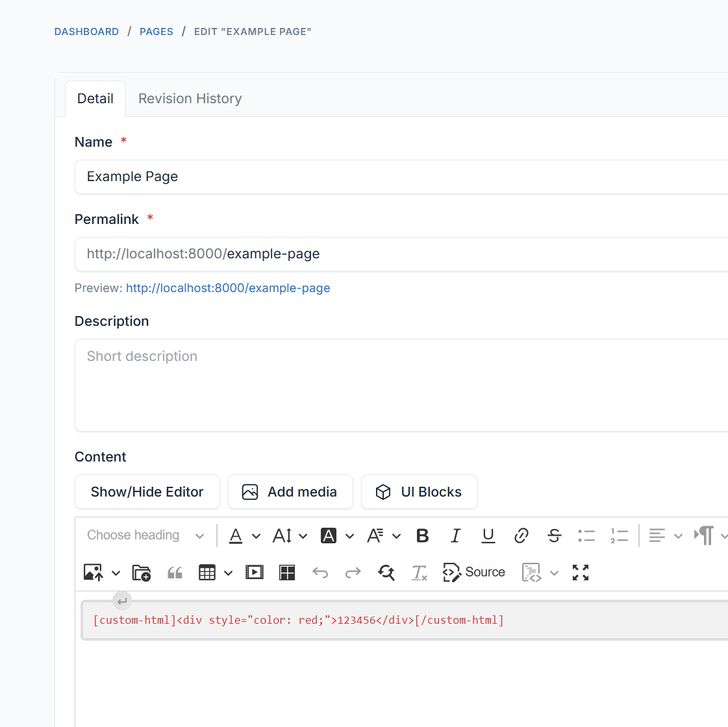This screenshot has width=728, height=727.
Task: Click the Show/Hide Editor button
Action: [x=147, y=492]
